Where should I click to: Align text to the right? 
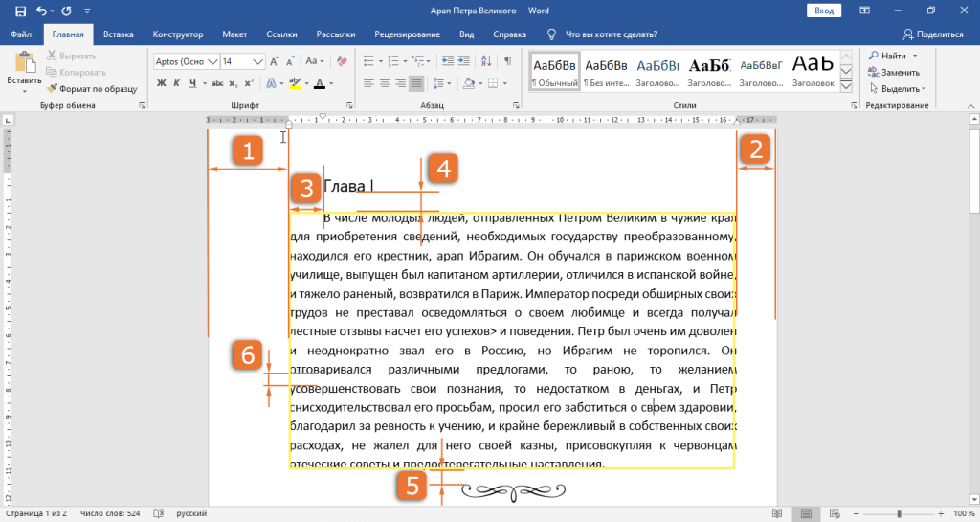[401, 83]
